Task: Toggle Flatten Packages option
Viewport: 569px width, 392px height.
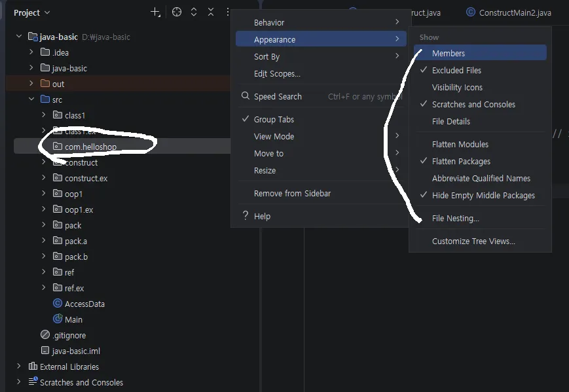Action: (x=480, y=162)
